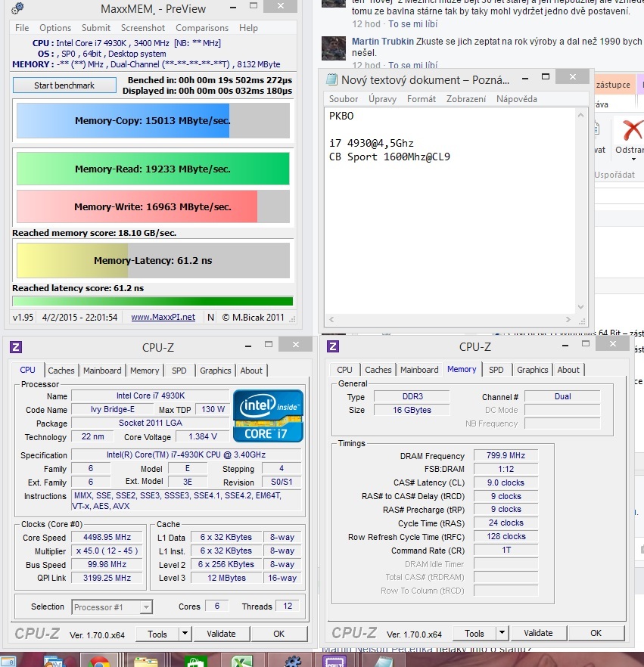Click inside the Notepad text area
The image size is (644, 667).
pyautogui.click(x=450, y=210)
